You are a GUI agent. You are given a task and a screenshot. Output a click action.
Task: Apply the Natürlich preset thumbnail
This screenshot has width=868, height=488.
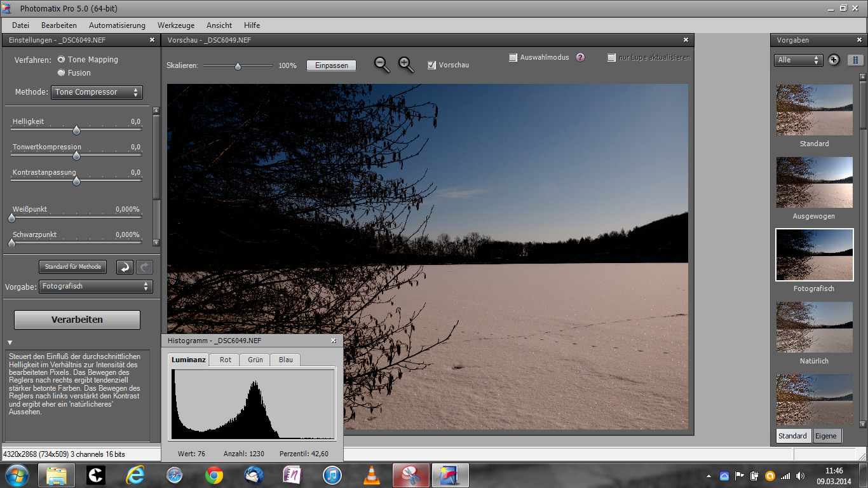pos(815,327)
